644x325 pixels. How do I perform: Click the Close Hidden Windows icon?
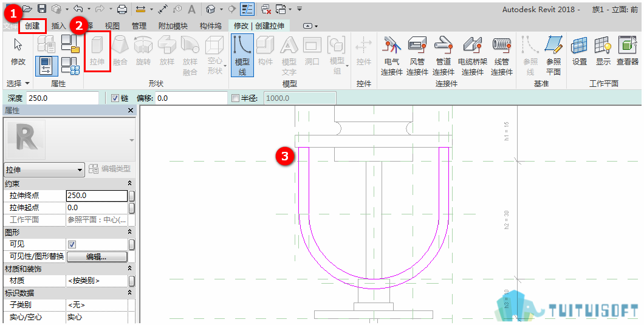click(x=266, y=9)
